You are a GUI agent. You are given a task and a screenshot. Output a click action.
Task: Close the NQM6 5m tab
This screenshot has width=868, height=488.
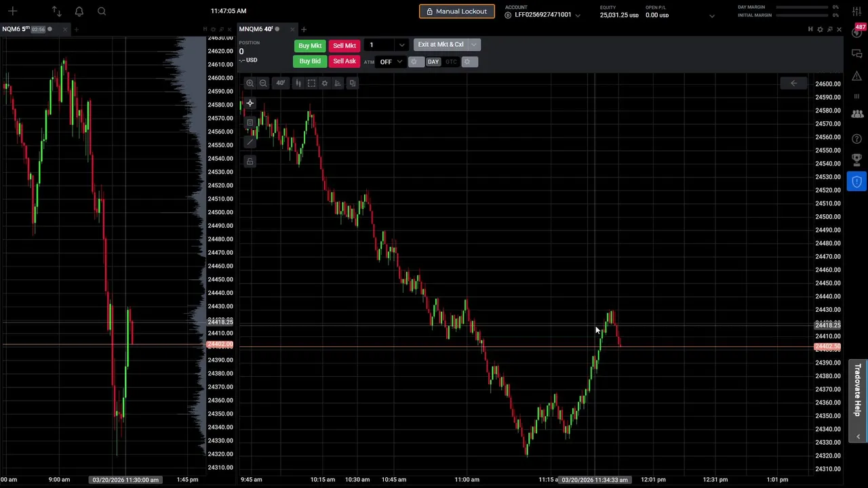(66, 29)
